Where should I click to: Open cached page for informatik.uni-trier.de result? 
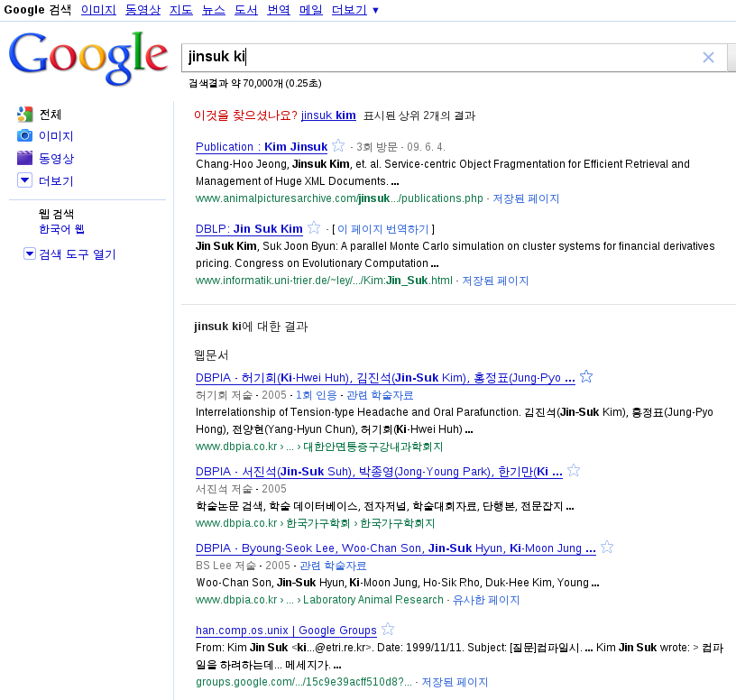coord(495,281)
